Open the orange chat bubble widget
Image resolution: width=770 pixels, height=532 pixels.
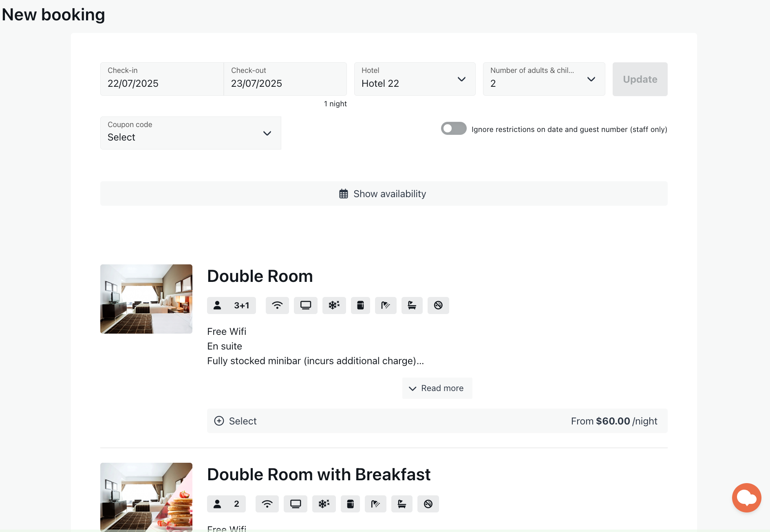point(746,498)
